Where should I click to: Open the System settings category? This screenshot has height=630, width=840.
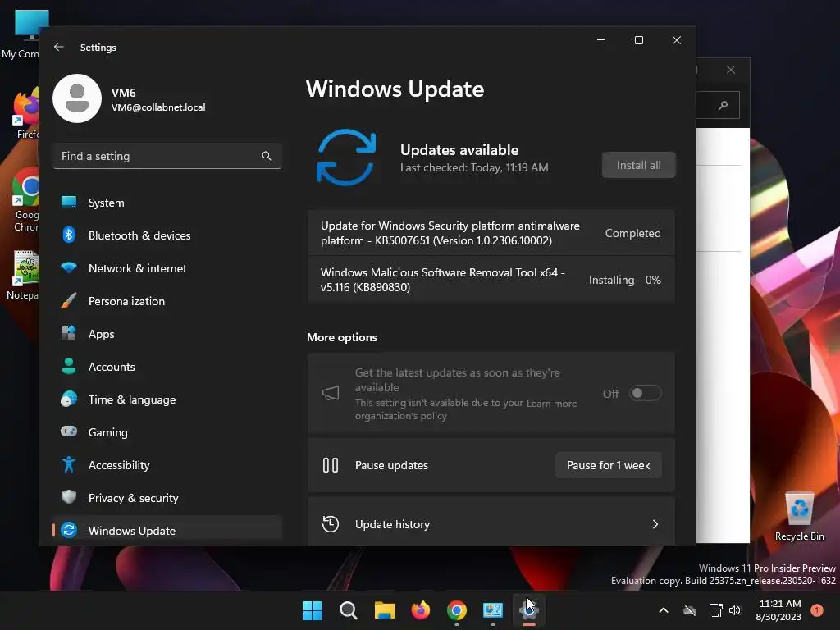167,203
